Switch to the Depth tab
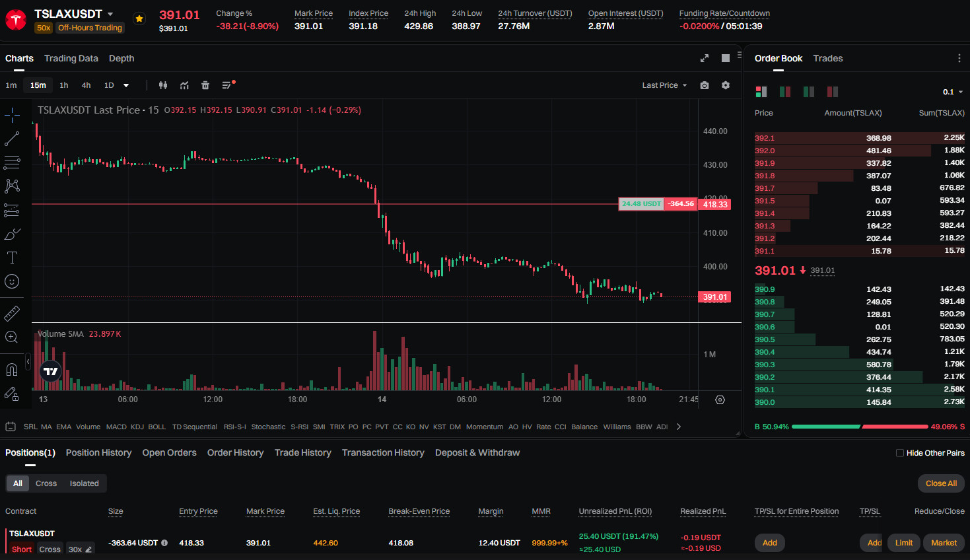970x560 pixels. tap(121, 58)
